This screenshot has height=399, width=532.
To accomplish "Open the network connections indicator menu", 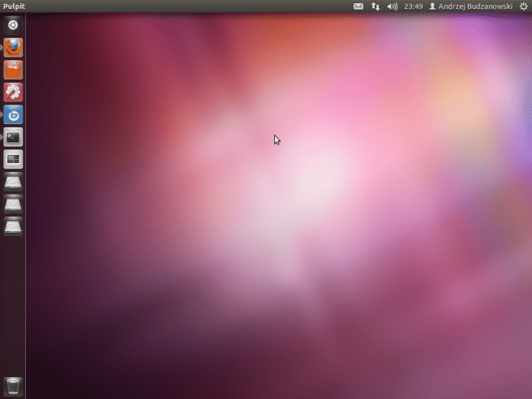I will [375, 6].
